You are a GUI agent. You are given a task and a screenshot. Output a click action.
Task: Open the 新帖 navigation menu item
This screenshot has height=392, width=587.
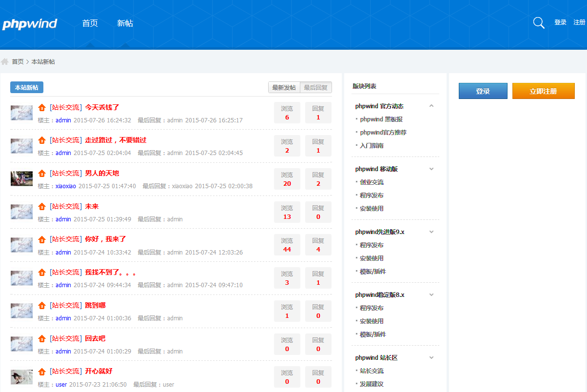pos(125,23)
